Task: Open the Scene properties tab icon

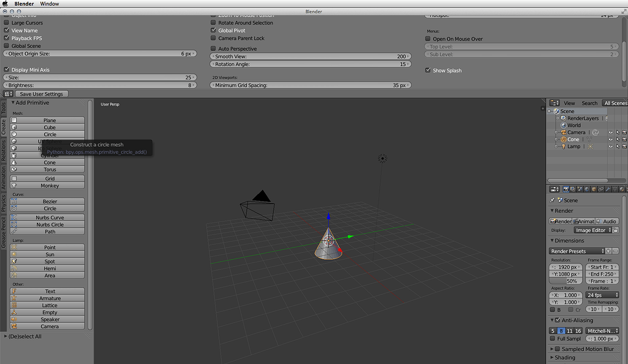Action: [x=580, y=189]
